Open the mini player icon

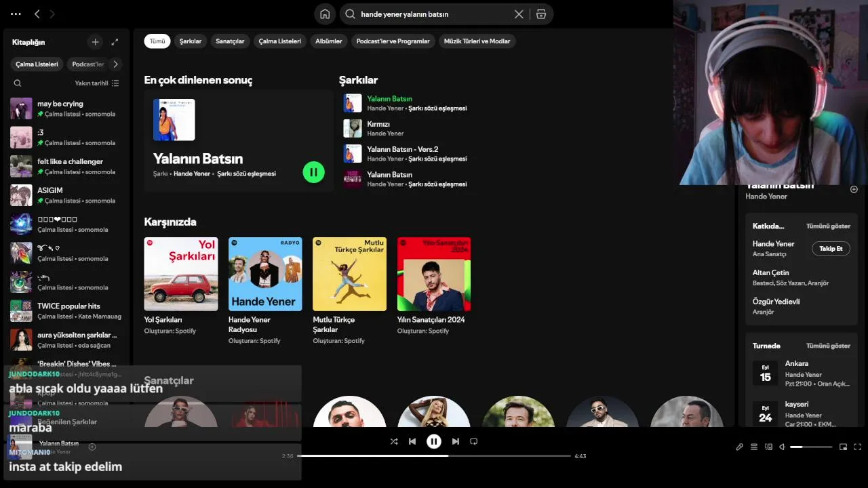point(843,447)
